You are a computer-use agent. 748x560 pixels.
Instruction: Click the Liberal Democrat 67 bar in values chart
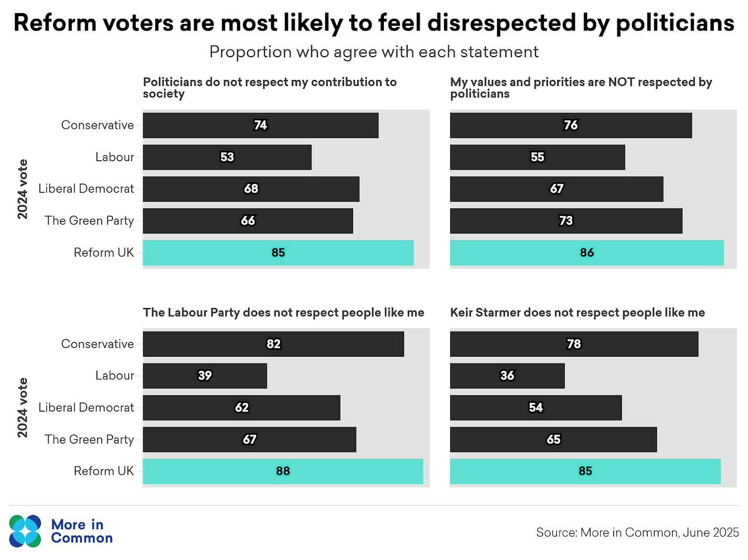556,189
